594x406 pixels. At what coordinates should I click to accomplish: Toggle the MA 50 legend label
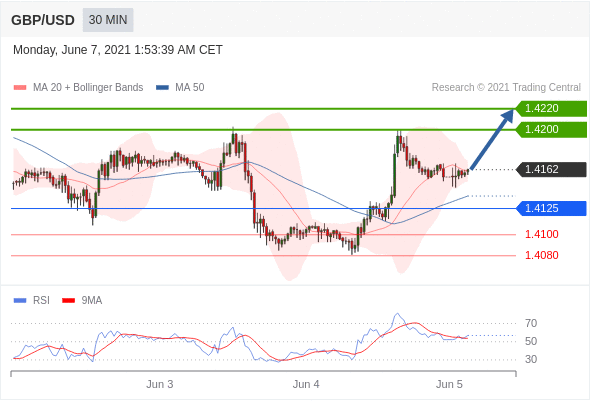click(x=190, y=87)
